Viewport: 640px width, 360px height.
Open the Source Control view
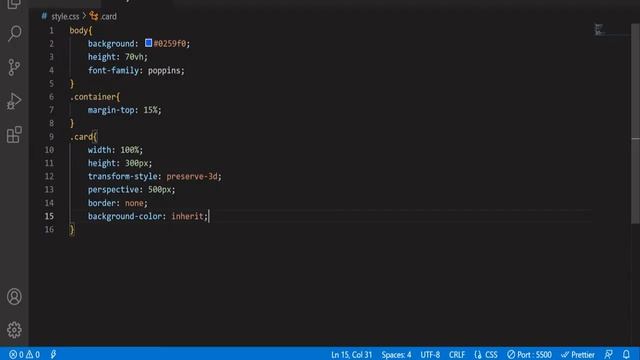pyautogui.click(x=14, y=67)
